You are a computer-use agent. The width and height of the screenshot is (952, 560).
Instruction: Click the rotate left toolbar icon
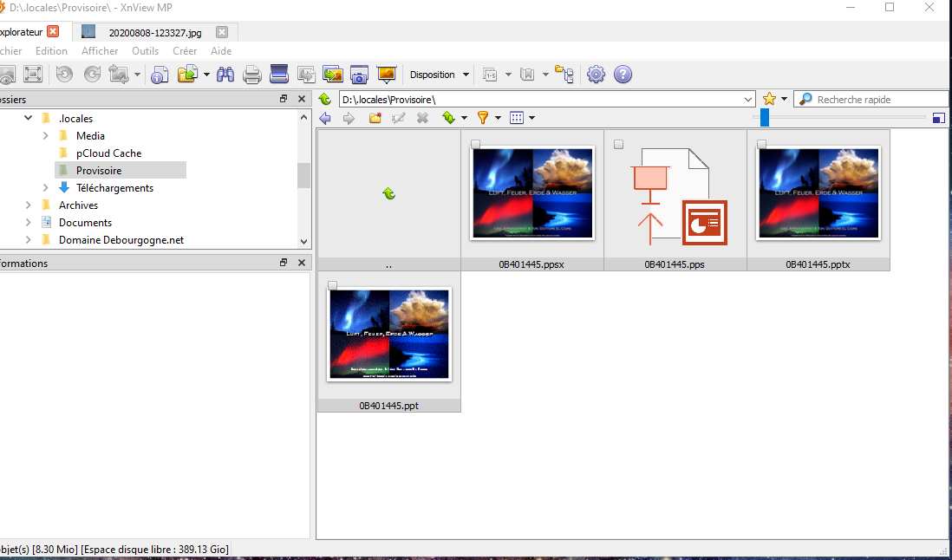[64, 75]
